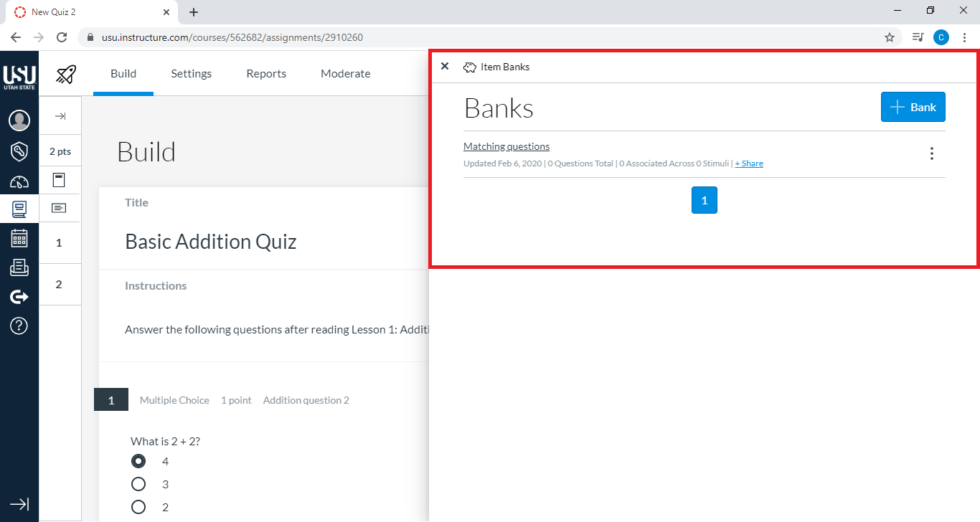Open the Inbox icon in the sidebar
Screen dimensions: 980x522
coord(19,267)
